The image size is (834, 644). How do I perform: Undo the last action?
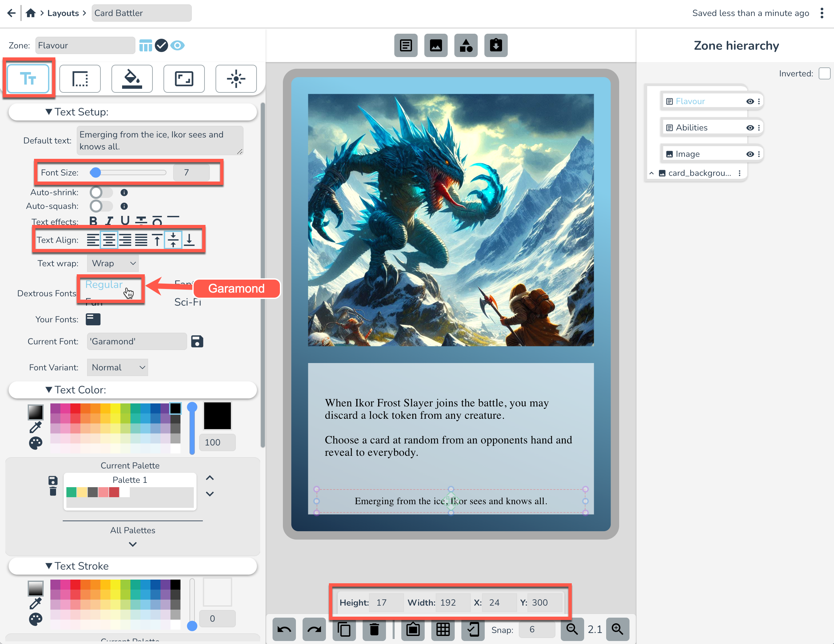(x=284, y=630)
